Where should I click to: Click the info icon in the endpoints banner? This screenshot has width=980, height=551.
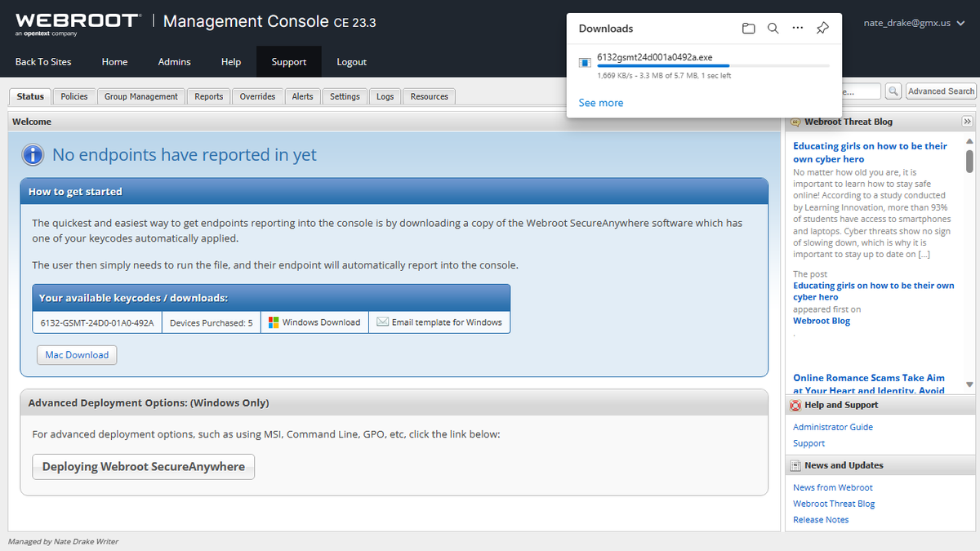(x=33, y=155)
